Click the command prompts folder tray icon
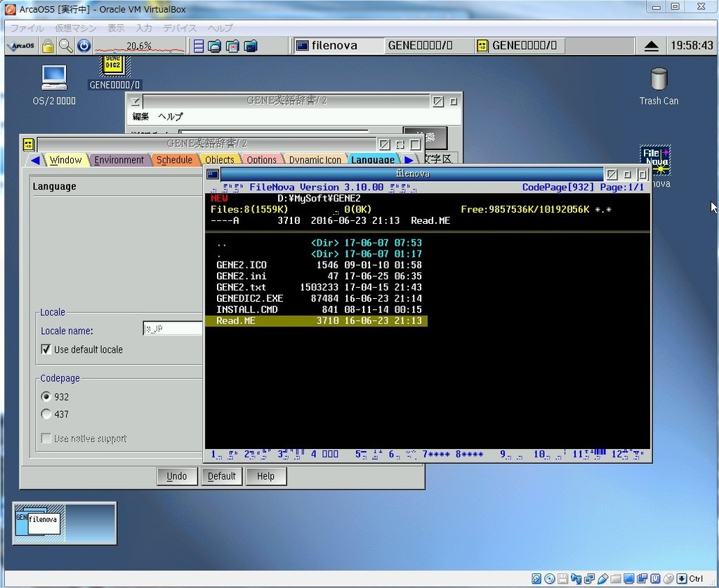The width and height of the screenshot is (719, 588). click(251, 46)
